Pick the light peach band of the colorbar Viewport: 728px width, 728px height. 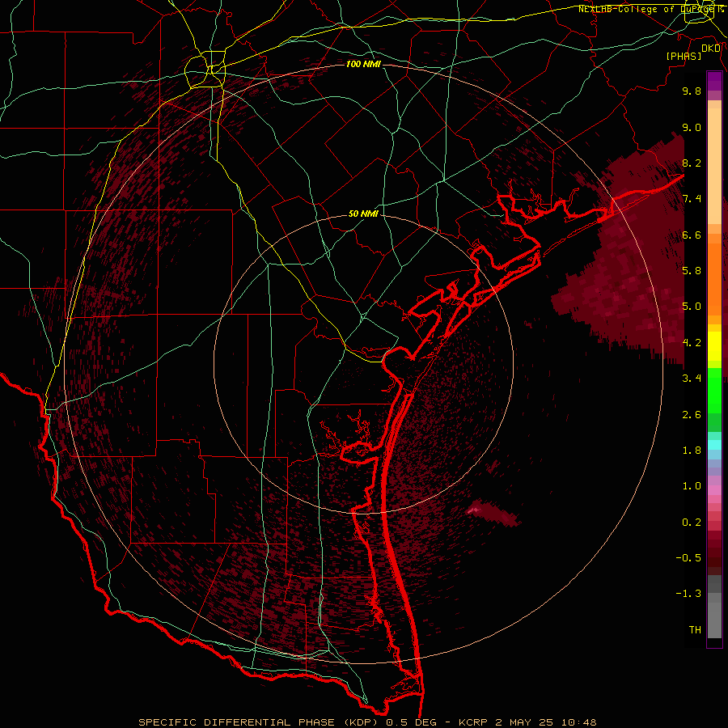[x=714, y=166]
